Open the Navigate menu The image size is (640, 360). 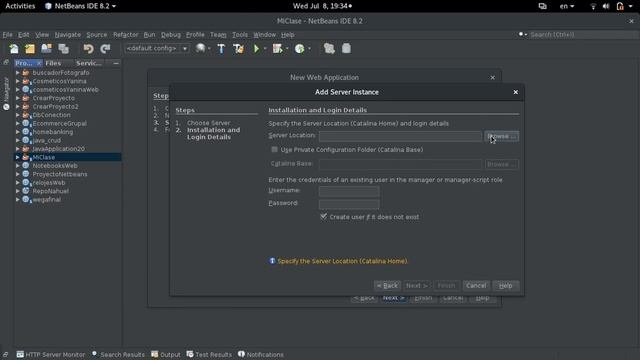pos(67,35)
